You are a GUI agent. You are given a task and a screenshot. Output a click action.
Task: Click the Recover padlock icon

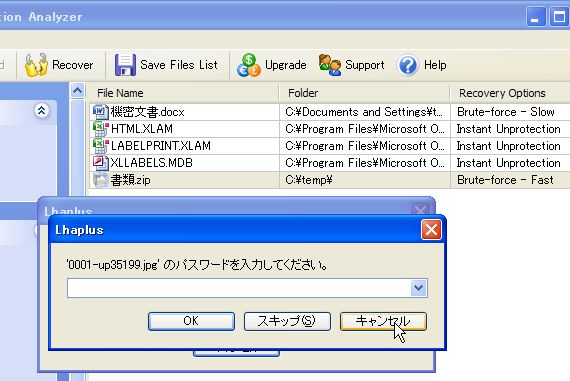pyautogui.click(x=36, y=65)
